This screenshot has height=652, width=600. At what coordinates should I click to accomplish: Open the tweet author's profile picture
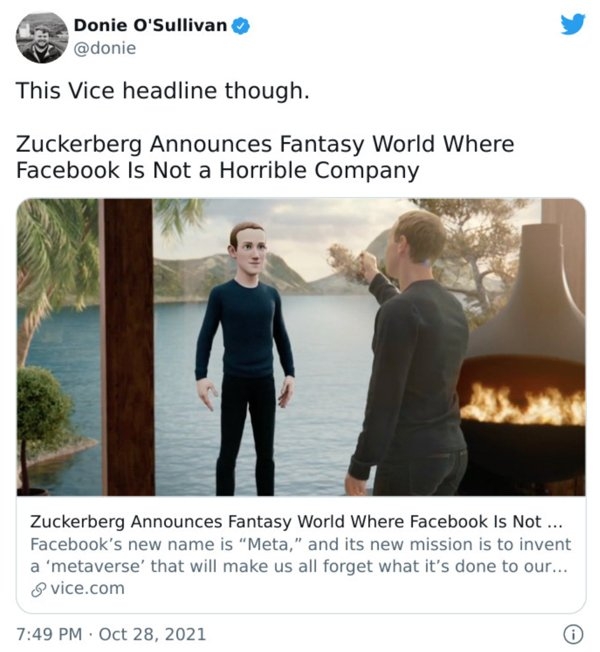41,37
